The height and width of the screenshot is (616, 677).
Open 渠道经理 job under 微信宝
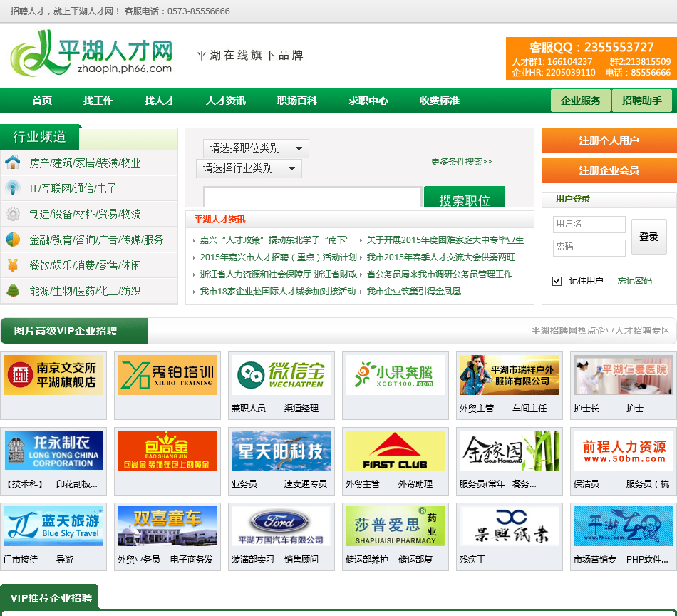(301, 409)
